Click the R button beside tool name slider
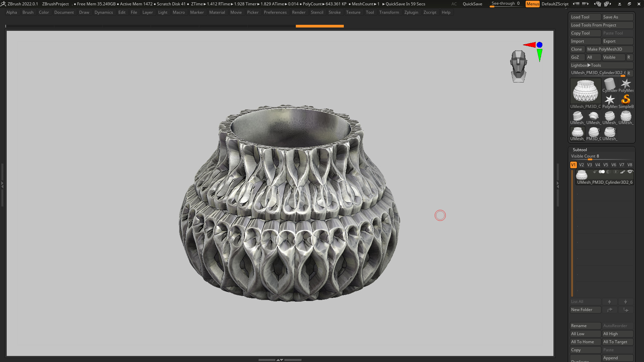The width and height of the screenshot is (644, 362). (x=630, y=73)
